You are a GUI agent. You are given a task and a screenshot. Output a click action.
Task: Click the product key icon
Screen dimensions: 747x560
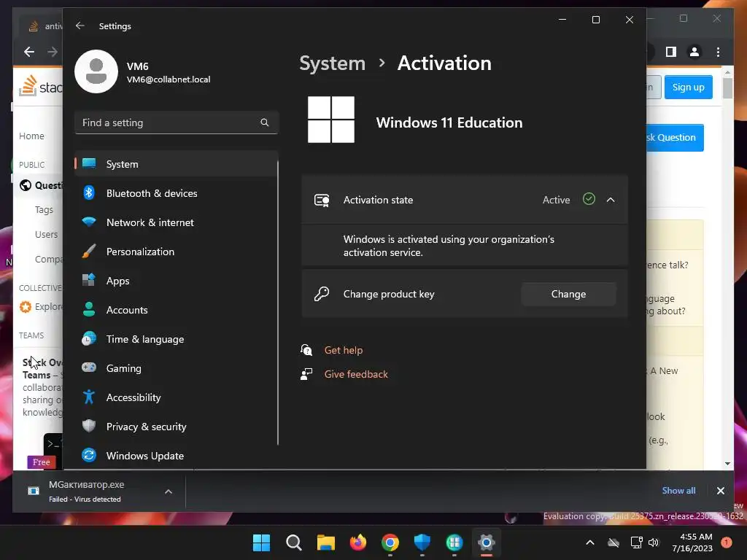(322, 294)
